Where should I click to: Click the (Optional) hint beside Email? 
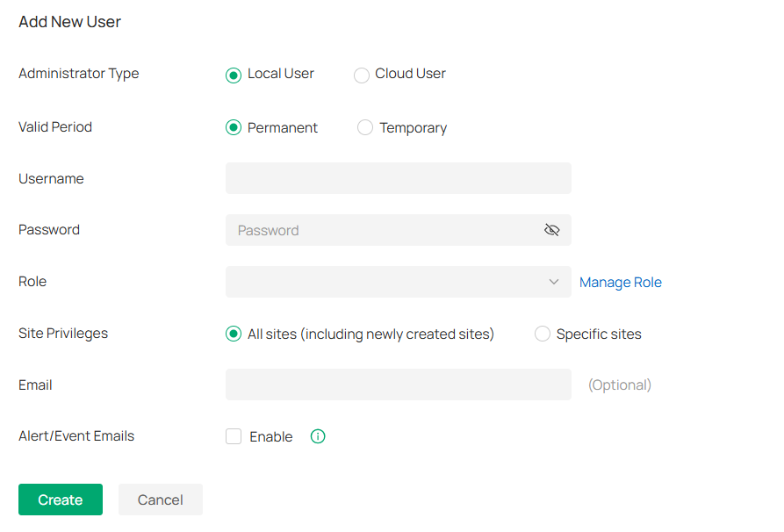click(619, 385)
